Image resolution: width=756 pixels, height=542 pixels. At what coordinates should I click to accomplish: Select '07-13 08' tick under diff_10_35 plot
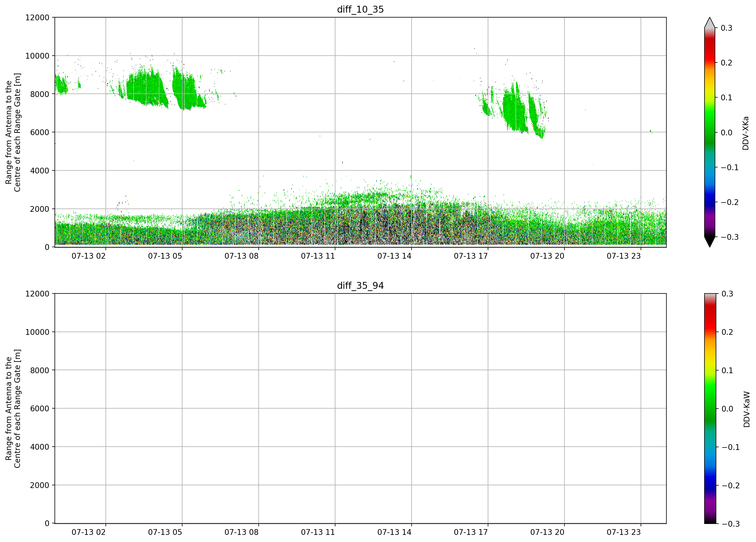pyautogui.click(x=242, y=256)
